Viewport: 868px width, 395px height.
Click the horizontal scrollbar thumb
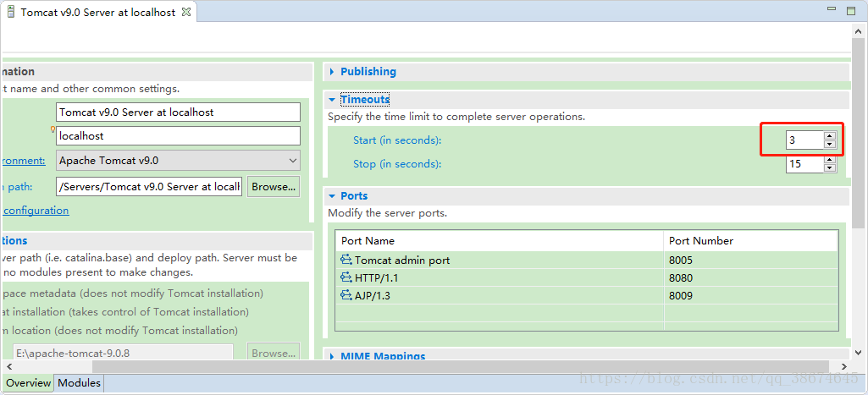461,366
